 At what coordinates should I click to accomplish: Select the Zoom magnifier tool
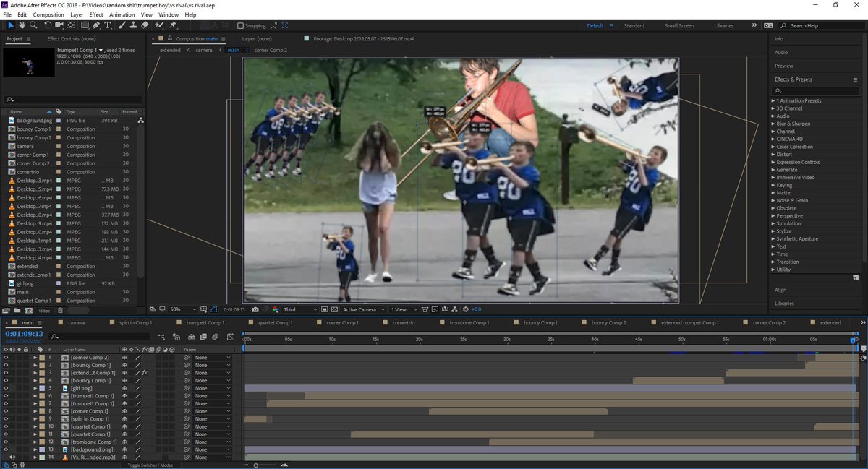coord(33,25)
